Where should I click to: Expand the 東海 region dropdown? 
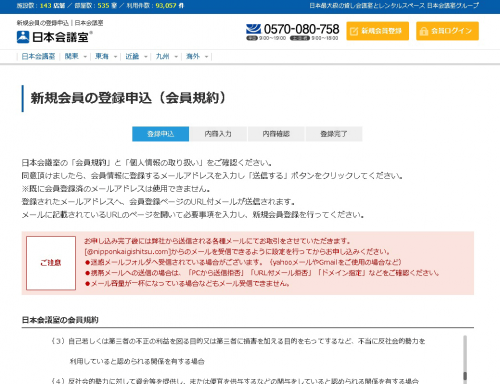coord(106,56)
